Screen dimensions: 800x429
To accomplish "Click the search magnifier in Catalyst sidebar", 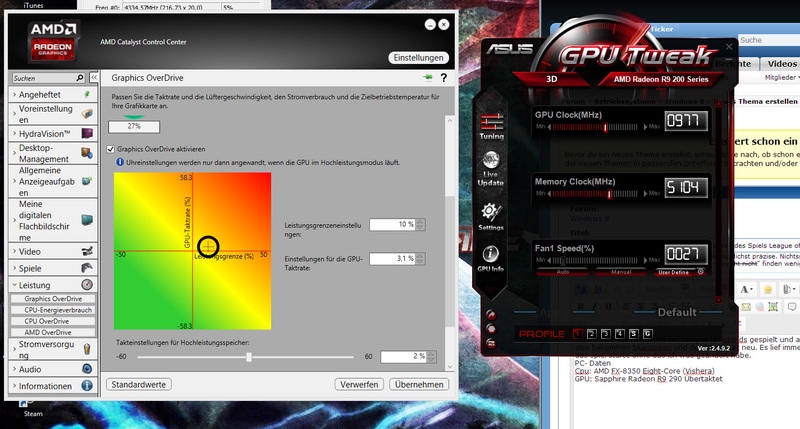I will click(x=80, y=78).
